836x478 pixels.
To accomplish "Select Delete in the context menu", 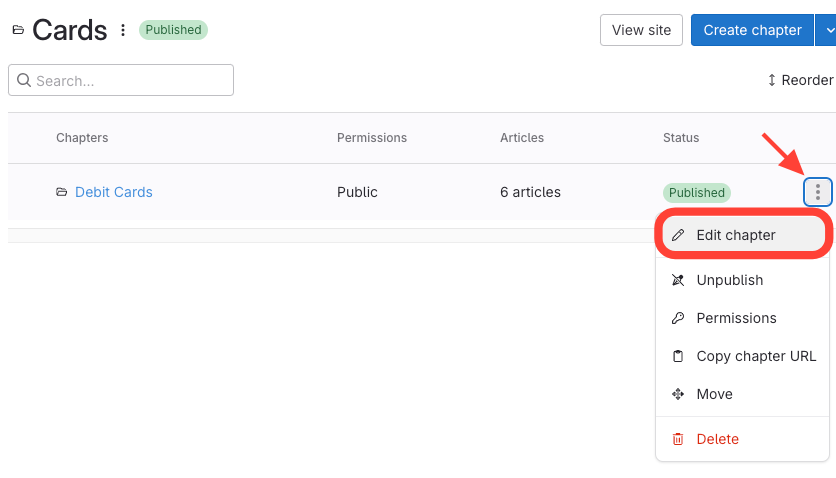I will [x=717, y=440].
